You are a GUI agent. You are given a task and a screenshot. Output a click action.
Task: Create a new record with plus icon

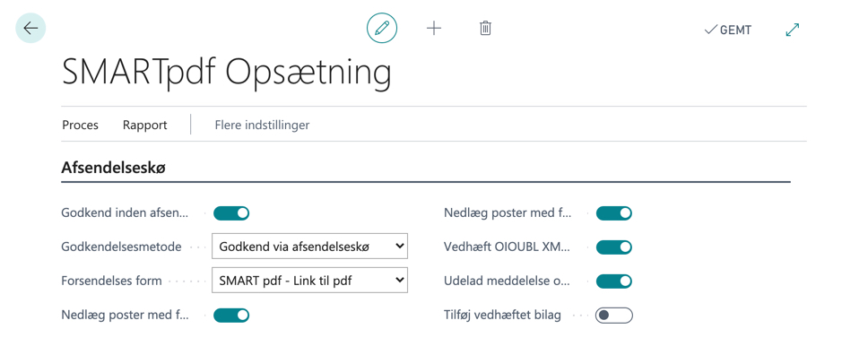(x=434, y=29)
